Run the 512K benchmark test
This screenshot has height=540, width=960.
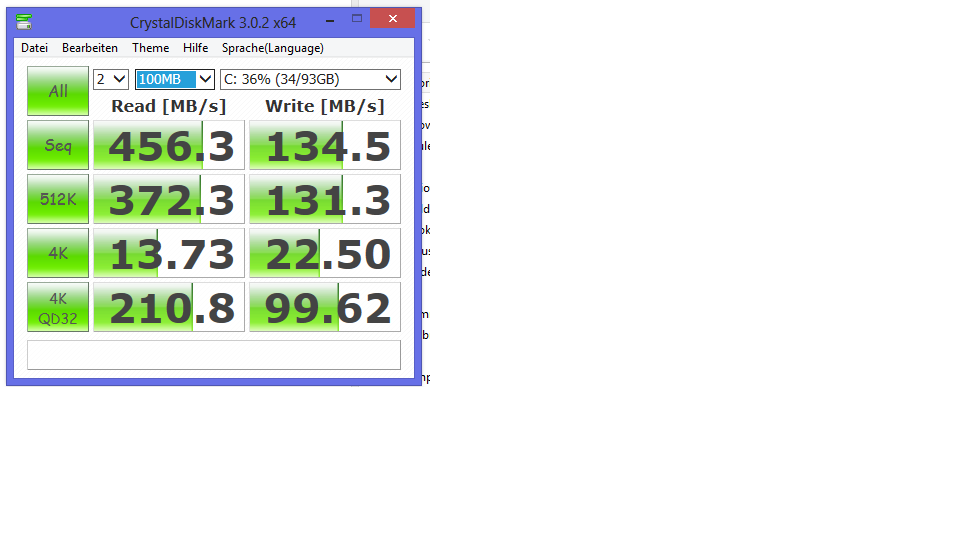58,199
